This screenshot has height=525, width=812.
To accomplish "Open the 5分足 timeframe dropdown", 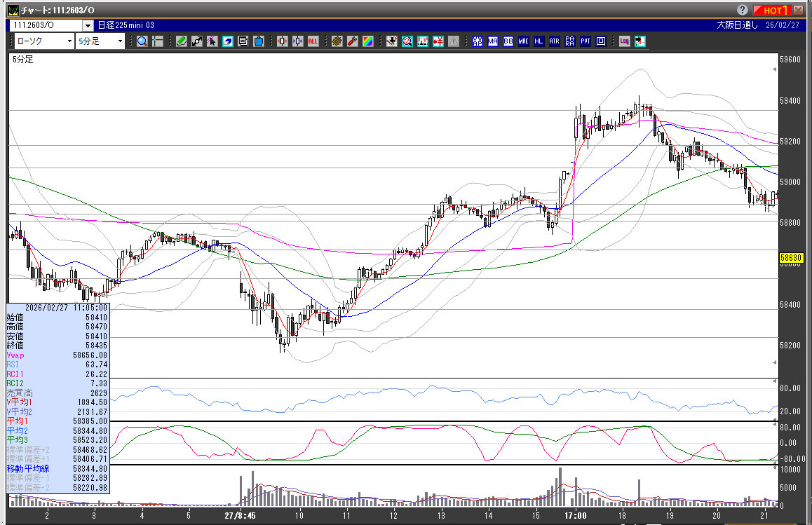I will 100,41.
